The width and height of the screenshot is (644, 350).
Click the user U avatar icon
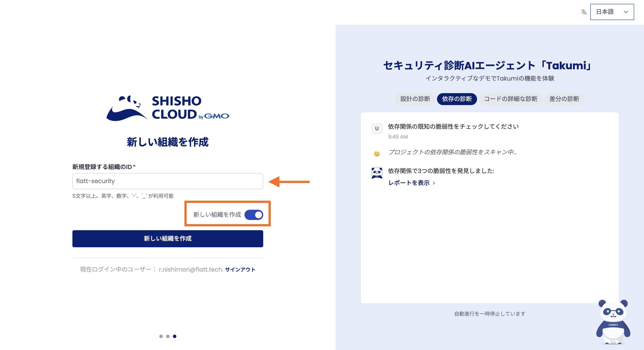pyautogui.click(x=377, y=128)
